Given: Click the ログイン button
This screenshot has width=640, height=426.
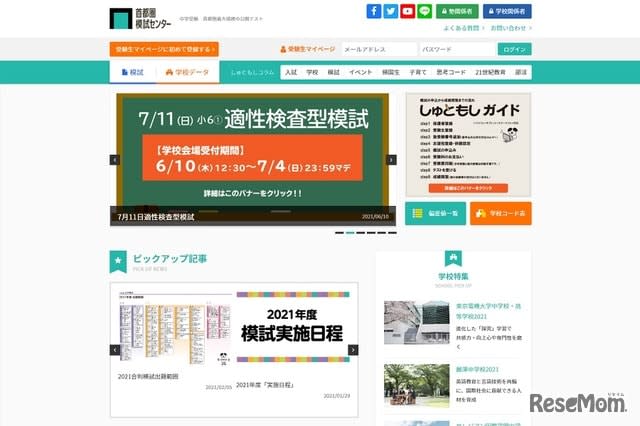Looking at the screenshot, I should [514, 49].
